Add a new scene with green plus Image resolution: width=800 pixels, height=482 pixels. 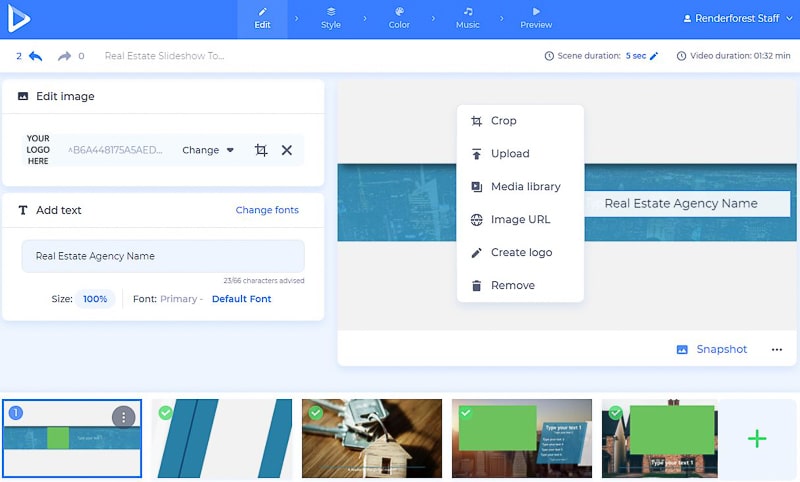757,438
